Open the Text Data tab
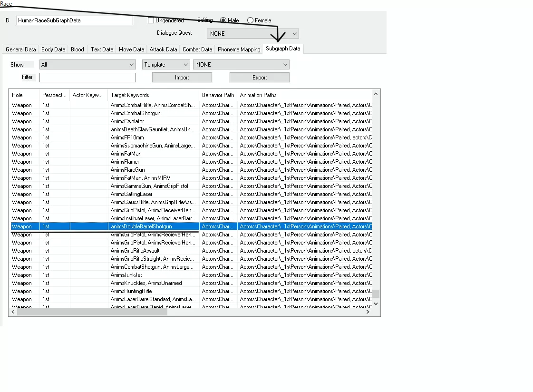533x392 pixels. click(x=102, y=49)
